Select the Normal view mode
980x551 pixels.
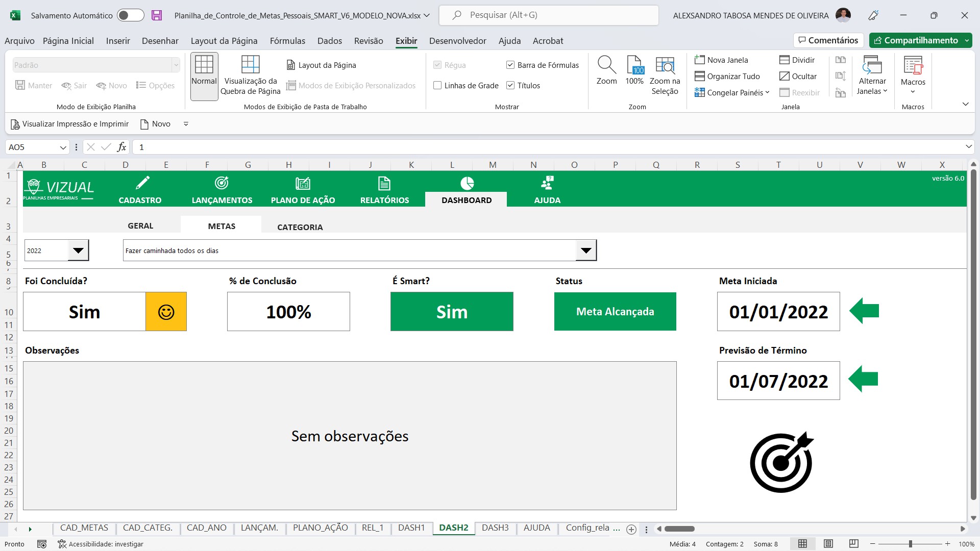pyautogui.click(x=204, y=76)
